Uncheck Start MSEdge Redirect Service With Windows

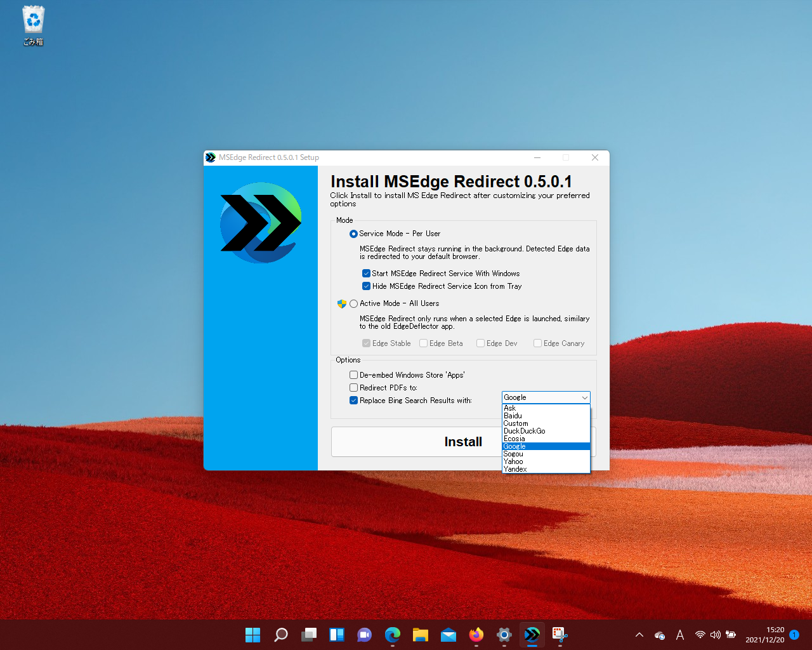[366, 273]
